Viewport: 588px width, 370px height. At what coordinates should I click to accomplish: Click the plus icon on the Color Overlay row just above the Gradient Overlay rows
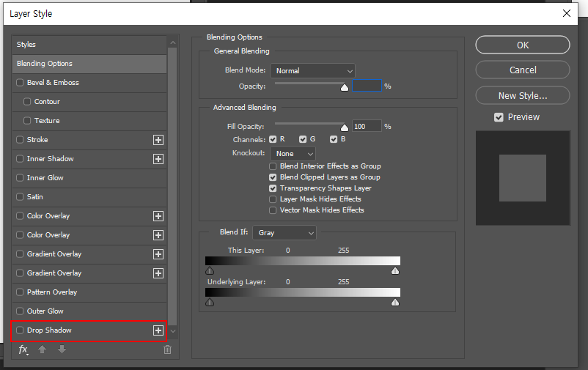point(158,235)
